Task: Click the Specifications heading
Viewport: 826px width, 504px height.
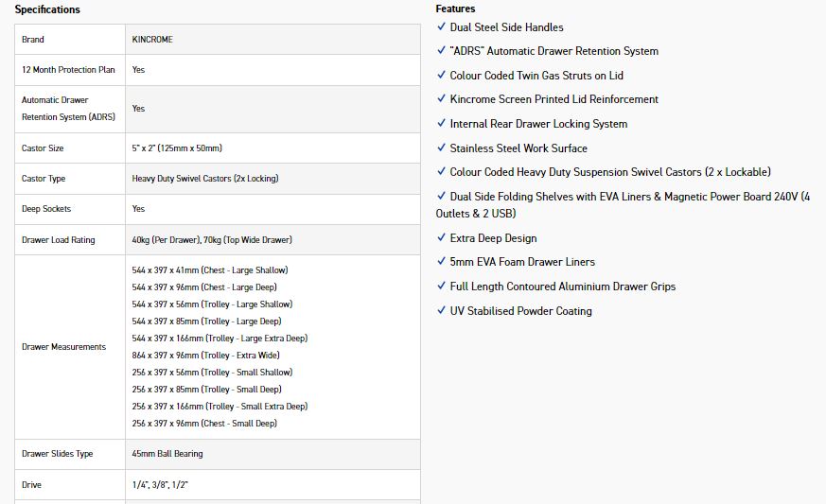Action: (x=47, y=9)
